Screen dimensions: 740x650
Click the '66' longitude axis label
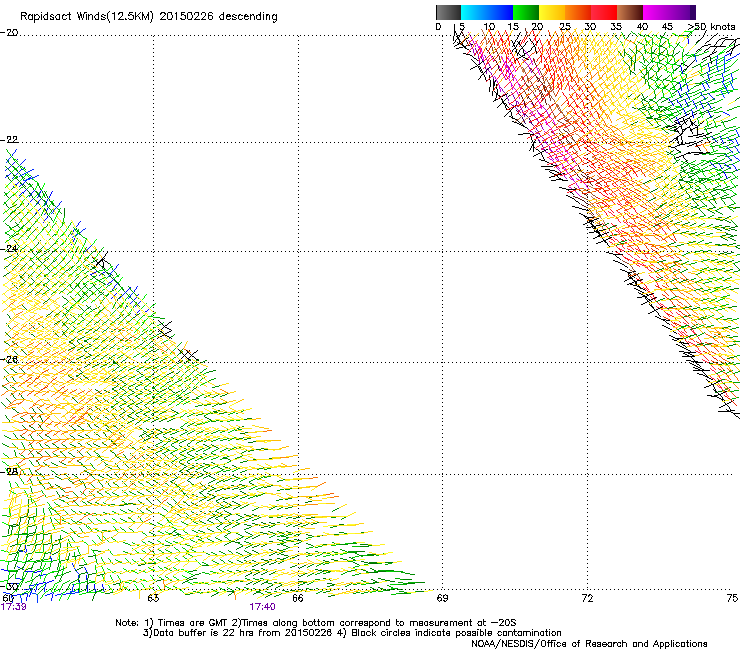tap(298, 598)
